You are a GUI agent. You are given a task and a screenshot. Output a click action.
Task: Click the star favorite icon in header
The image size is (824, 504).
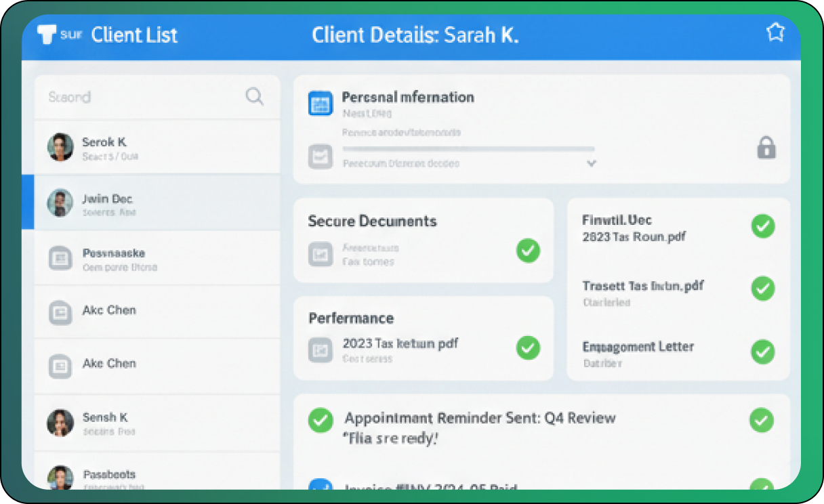click(775, 33)
